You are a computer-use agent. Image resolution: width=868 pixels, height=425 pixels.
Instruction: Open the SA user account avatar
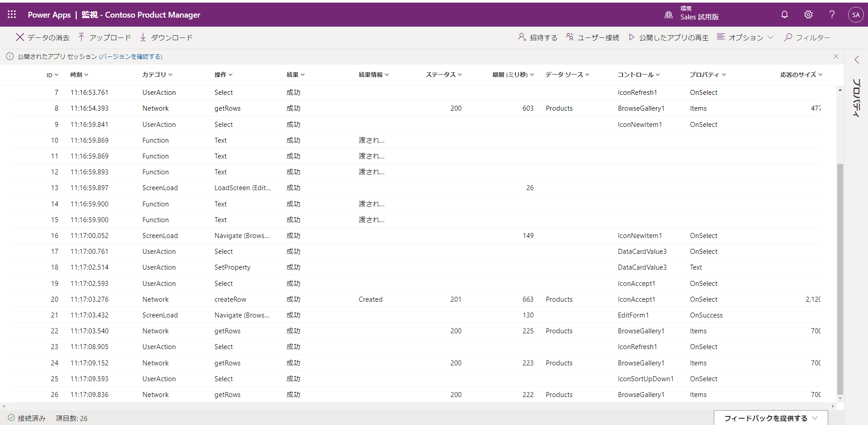855,14
